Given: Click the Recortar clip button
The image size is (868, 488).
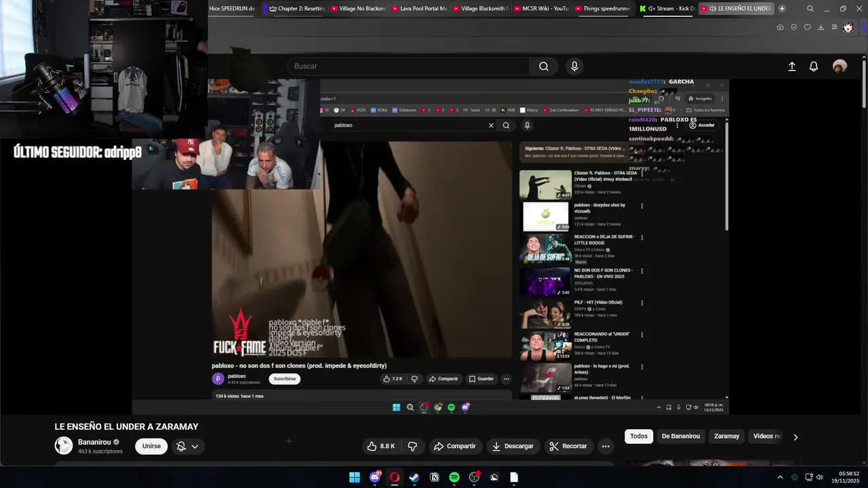Looking at the screenshot, I should 568,446.
